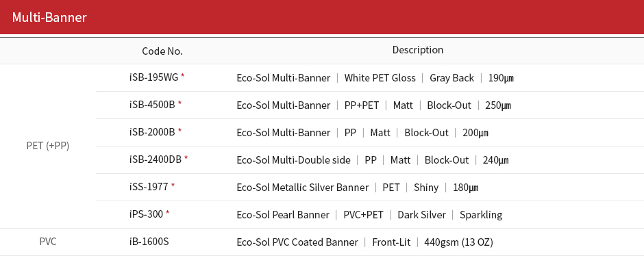This screenshot has width=644, height=256.
Task: Click red asterisk beside iSB-4500B
Action: pyautogui.click(x=179, y=103)
